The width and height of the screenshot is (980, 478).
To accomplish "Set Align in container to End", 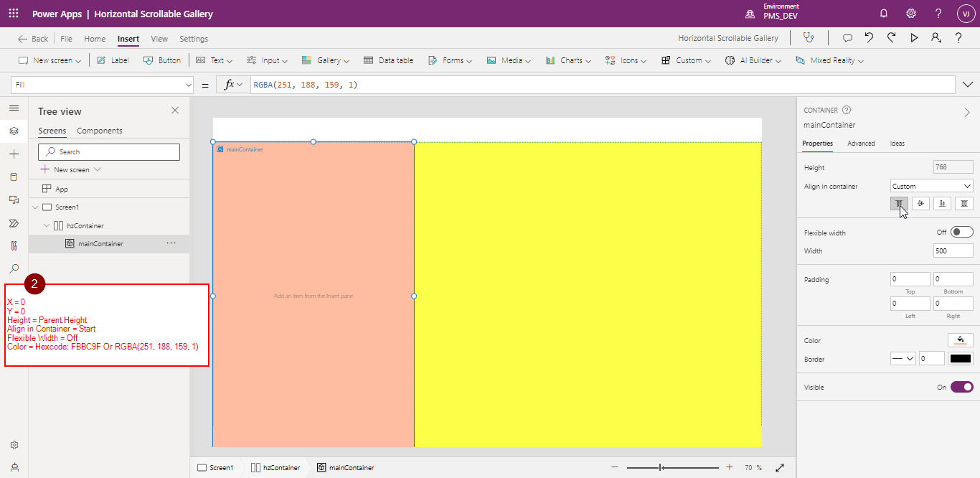I will tap(942, 203).
